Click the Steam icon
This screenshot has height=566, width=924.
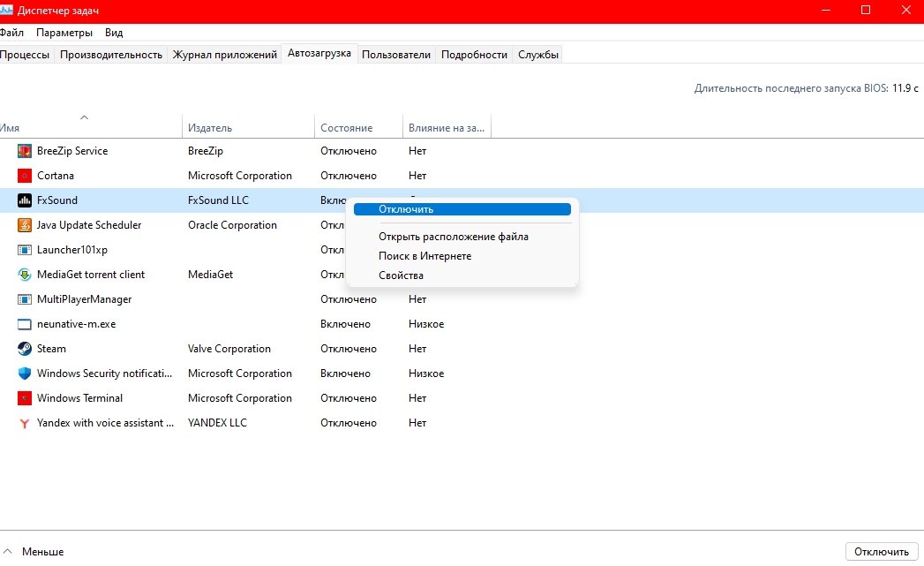[24, 349]
